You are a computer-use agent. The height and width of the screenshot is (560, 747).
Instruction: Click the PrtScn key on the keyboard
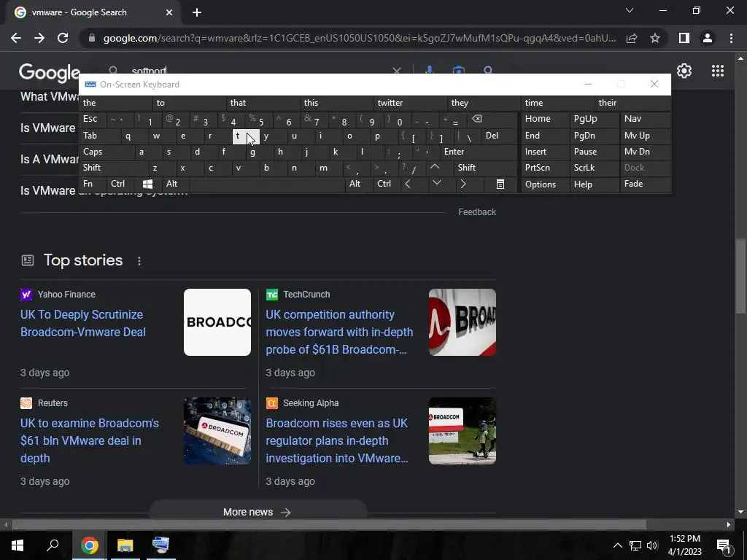point(546,168)
